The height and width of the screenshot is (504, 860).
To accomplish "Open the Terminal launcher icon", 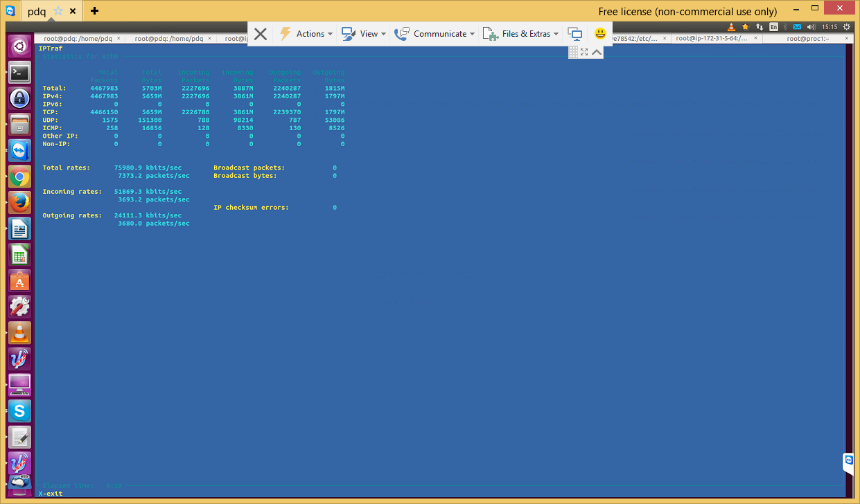I will click(x=19, y=72).
